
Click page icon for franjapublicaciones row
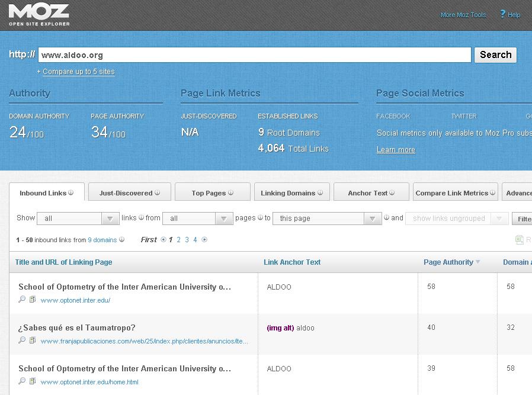(x=33, y=340)
